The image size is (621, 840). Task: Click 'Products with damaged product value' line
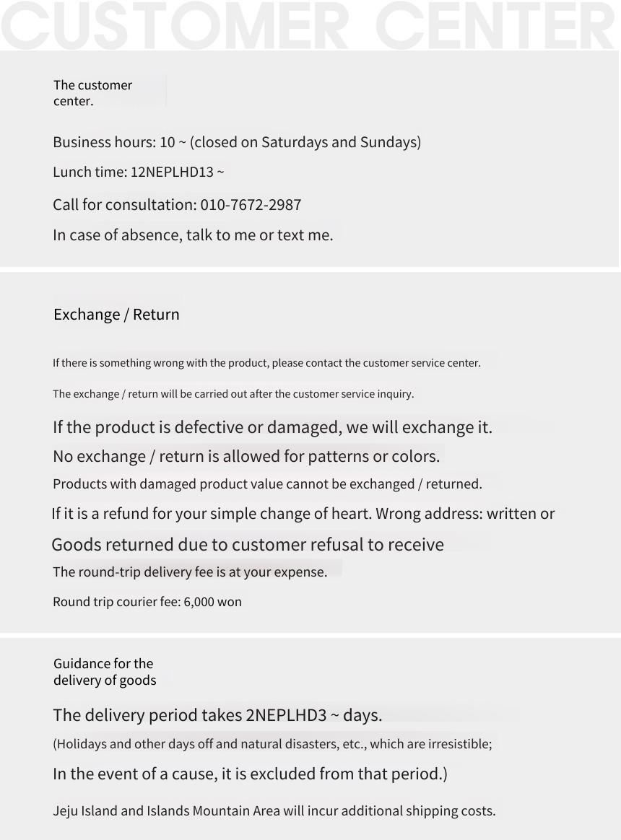point(267,484)
